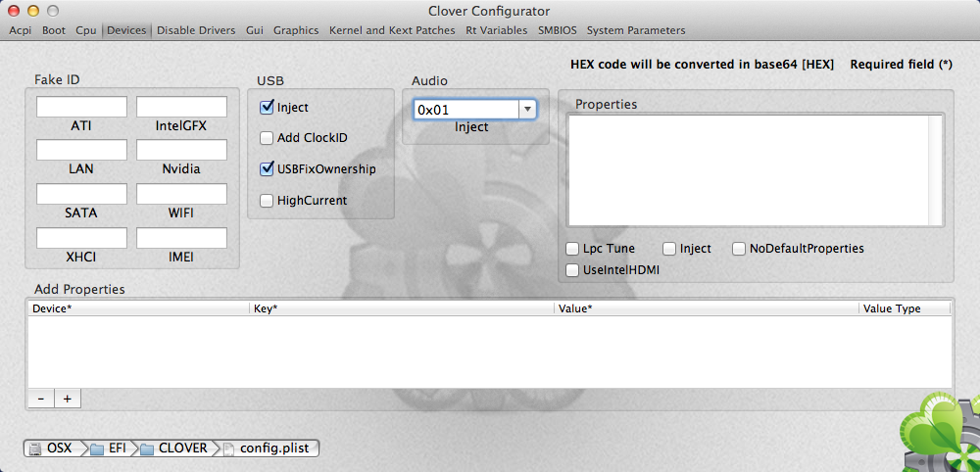Click the minus button to remove property

pos(41,399)
